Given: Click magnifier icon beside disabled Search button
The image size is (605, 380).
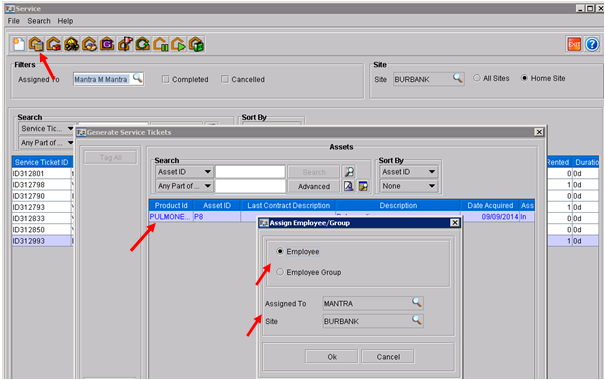Looking at the screenshot, I should click(349, 172).
